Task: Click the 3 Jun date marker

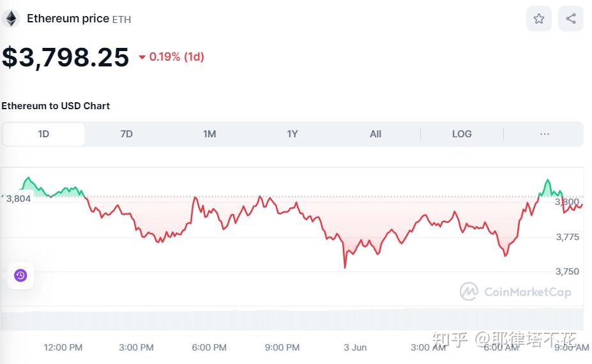Action: [x=355, y=347]
